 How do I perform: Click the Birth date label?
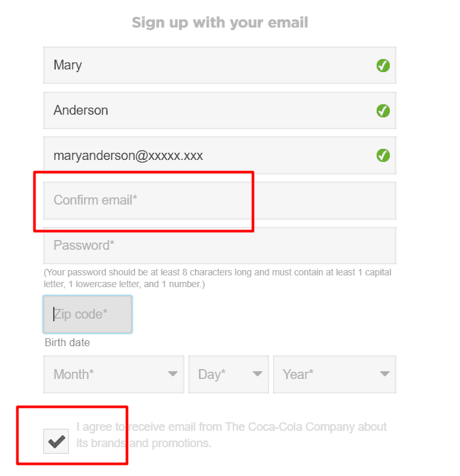point(68,343)
